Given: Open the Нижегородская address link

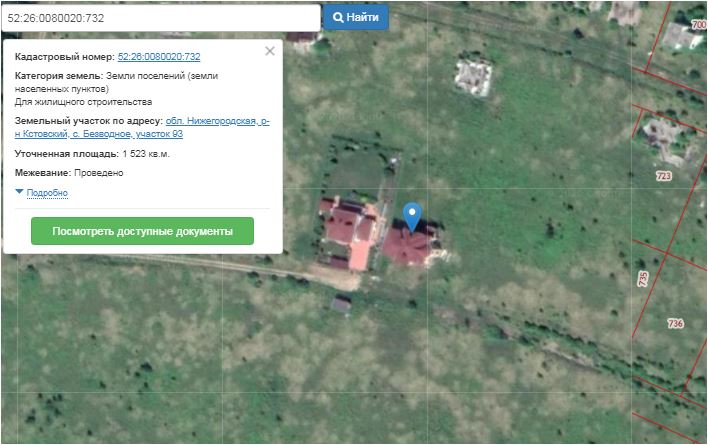Looking at the screenshot, I should (142, 127).
